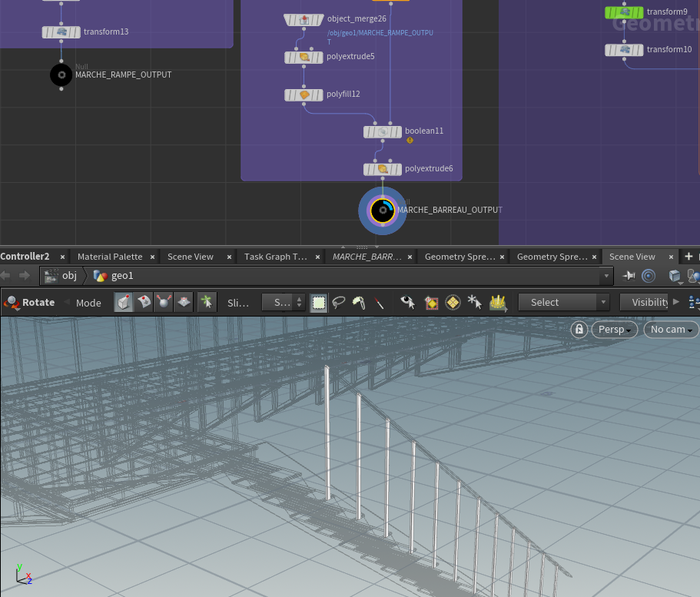700x597 pixels.
Task: Switch to the Task Graph tab
Action: pyautogui.click(x=275, y=257)
